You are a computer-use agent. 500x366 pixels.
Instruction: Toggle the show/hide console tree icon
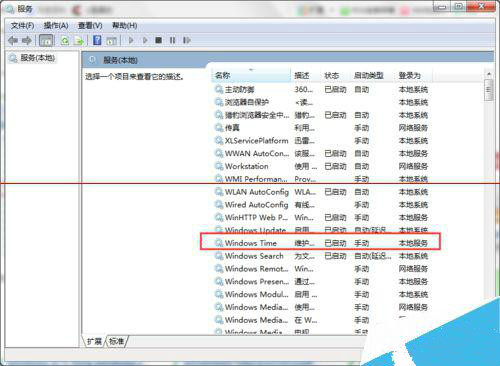tap(46, 41)
